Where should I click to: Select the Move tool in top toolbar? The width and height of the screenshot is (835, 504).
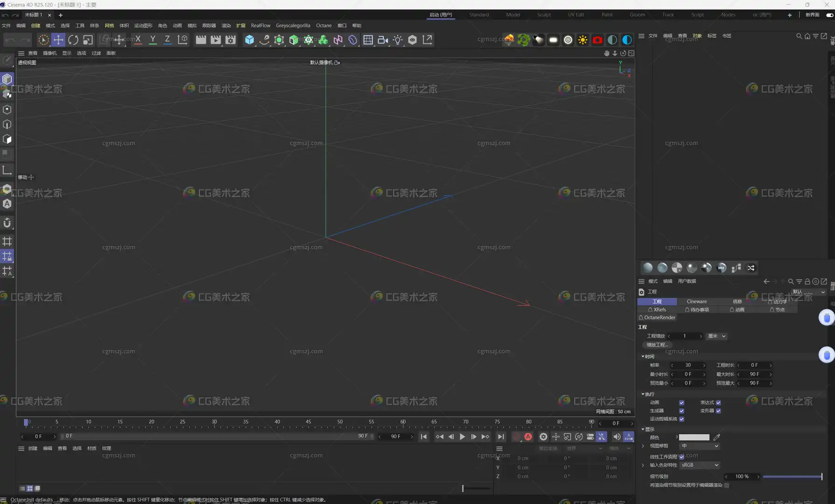(x=58, y=40)
